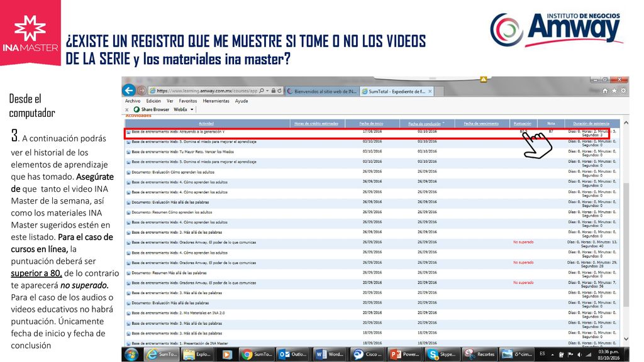Viewport: 644px width, 362px height.
Task: Open Internet Explorer SumTo... taskbar item
Action: [162, 354]
